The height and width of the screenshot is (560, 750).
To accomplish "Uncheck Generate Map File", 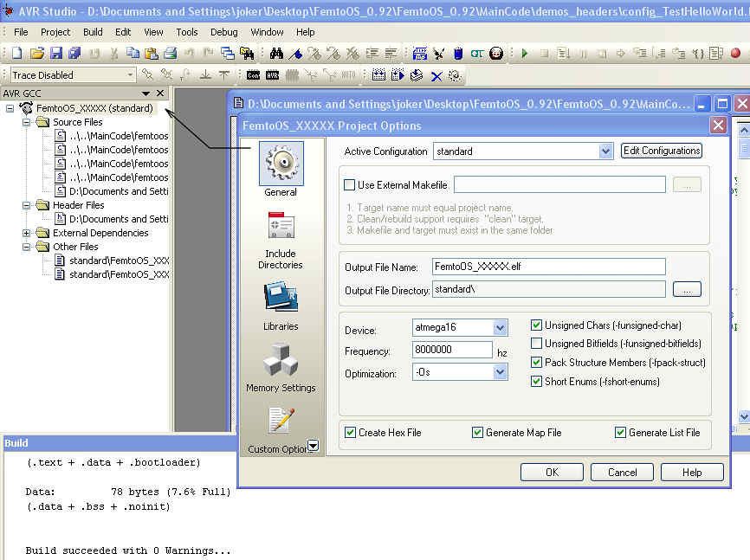I will pyautogui.click(x=477, y=432).
